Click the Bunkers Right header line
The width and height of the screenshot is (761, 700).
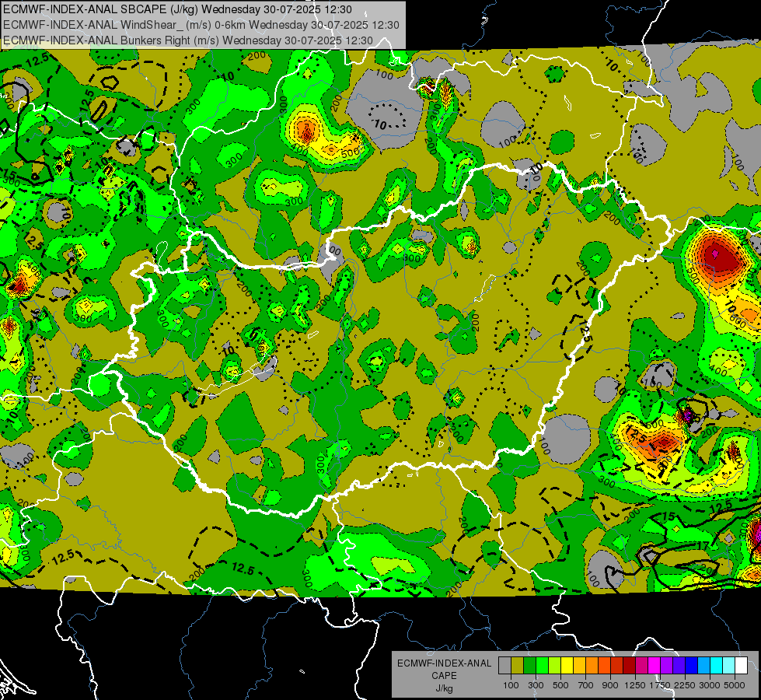click(188, 40)
